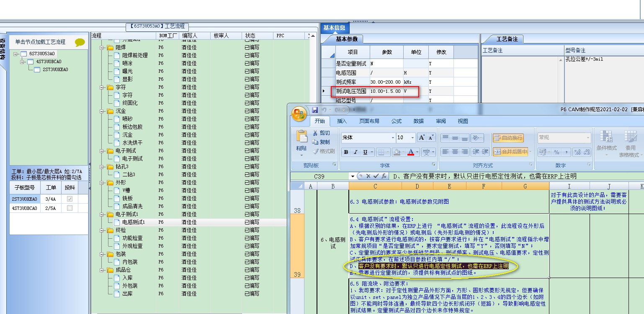Open the font color dropdown arrow
644x314 pixels.
coord(417,152)
